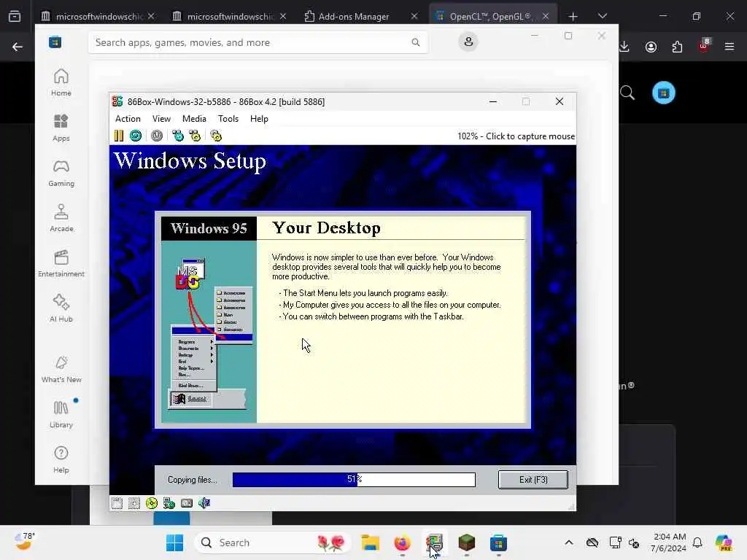Open the Tools menu in 86Box
Viewport: 747px width, 560px height.
coord(228,119)
